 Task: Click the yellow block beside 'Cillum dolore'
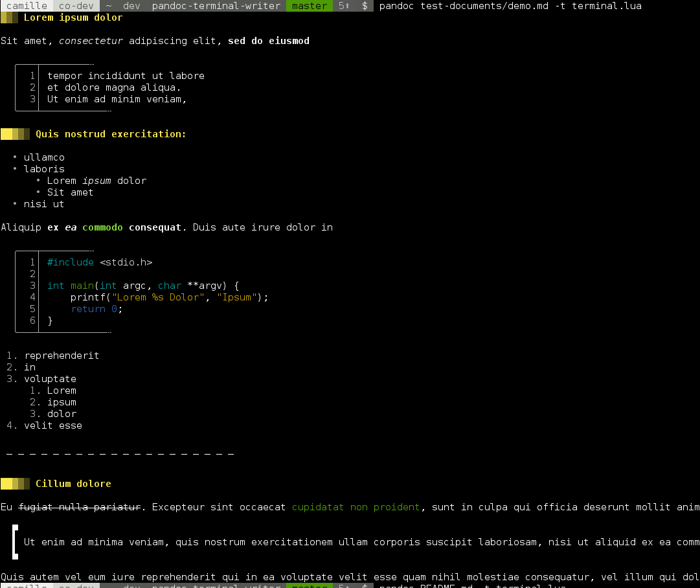15,484
